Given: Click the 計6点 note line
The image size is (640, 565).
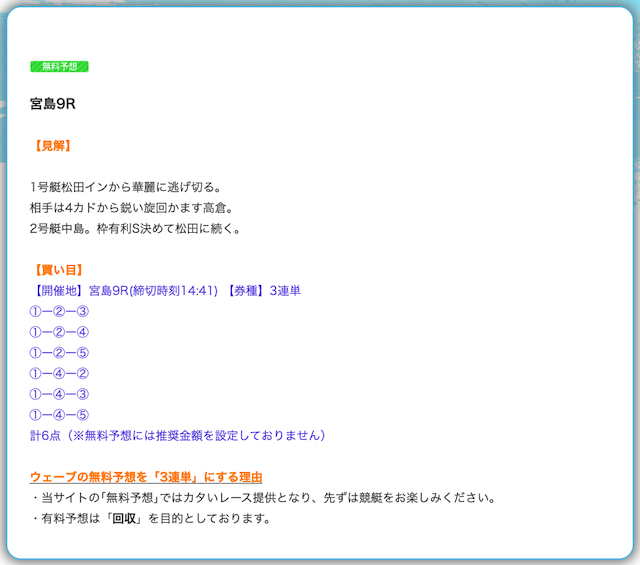Looking at the screenshot, I should [x=178, y=436].
